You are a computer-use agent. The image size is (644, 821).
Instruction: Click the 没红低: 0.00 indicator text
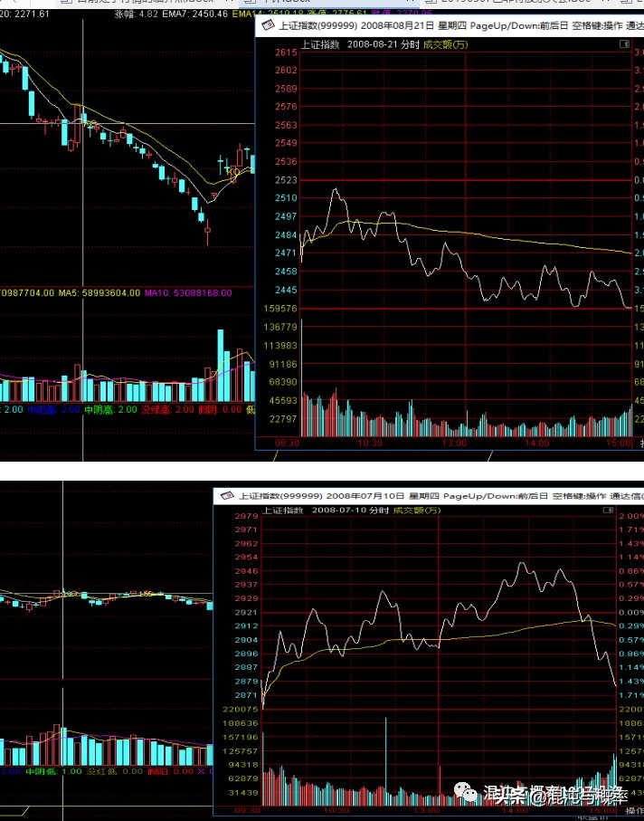click(115, 771)
